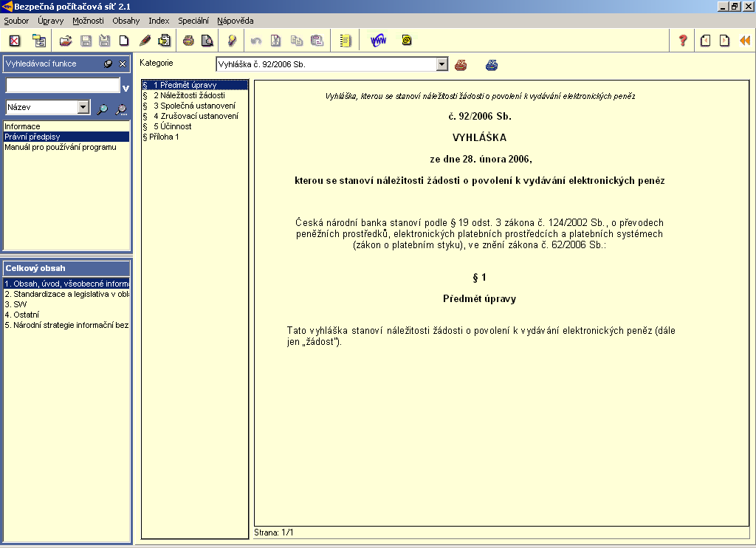Select Informace in the search list

point(66,126)
